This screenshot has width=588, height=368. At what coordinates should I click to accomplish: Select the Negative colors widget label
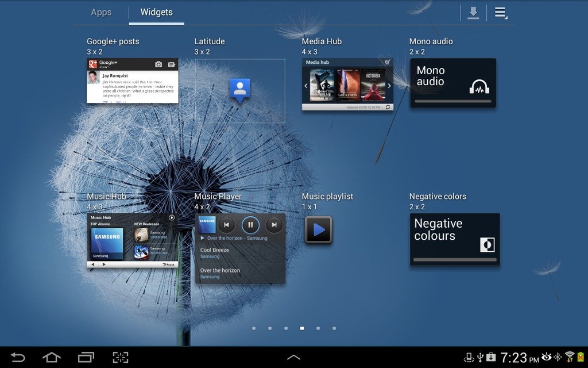pyautogui.click(x=438, y=197)
